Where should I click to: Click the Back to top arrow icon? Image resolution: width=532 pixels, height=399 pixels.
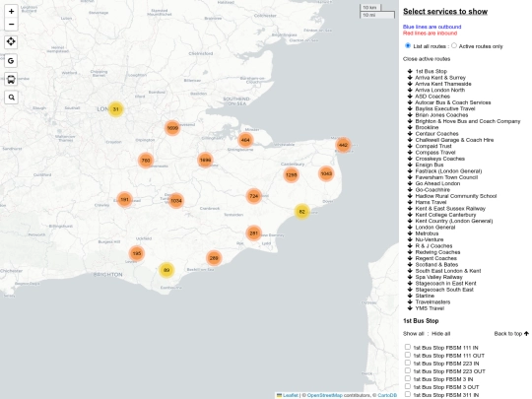pos(526,334)
